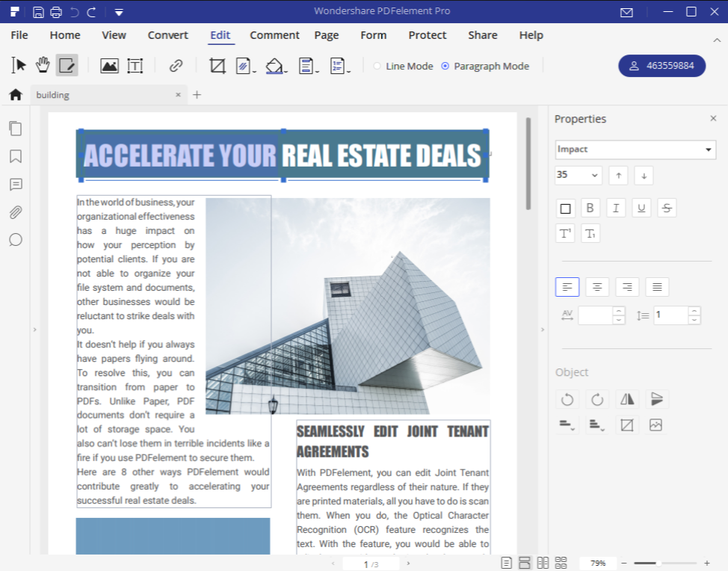Screen dimensions: 728x571
Task: Rotate object clockwise in Properties
Action: [596, 399]
